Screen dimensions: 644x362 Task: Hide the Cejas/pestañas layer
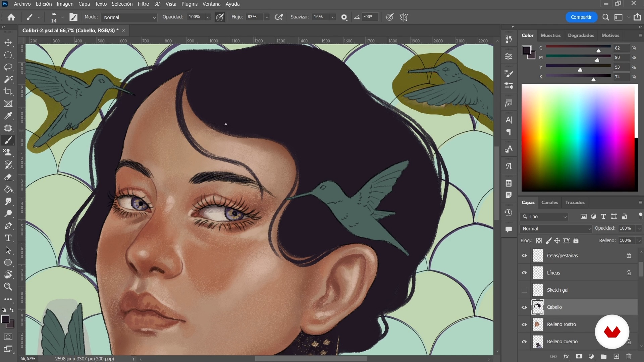pyautogui.click(x=524, y=256)
